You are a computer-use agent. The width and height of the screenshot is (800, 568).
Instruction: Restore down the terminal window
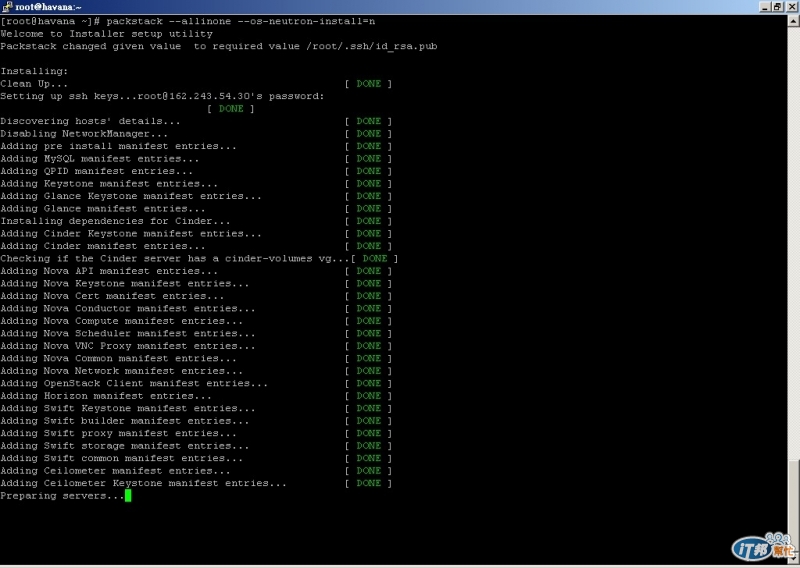tap(777, 7)
